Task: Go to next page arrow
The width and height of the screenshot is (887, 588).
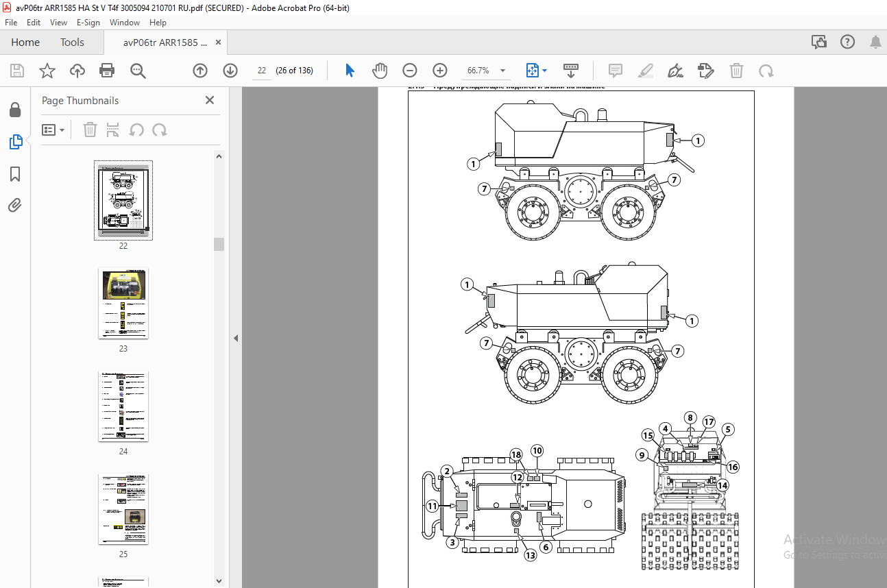Action: click(x=230, y=71)
